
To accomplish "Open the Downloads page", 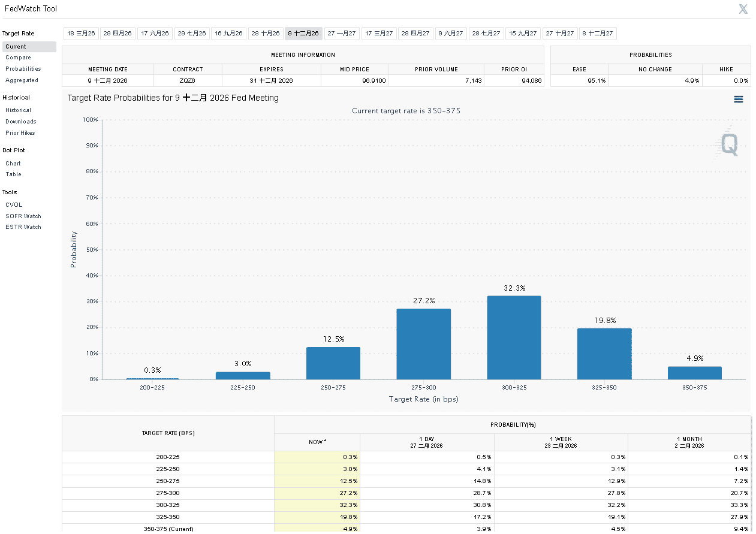I will click(x=20, y=122).
